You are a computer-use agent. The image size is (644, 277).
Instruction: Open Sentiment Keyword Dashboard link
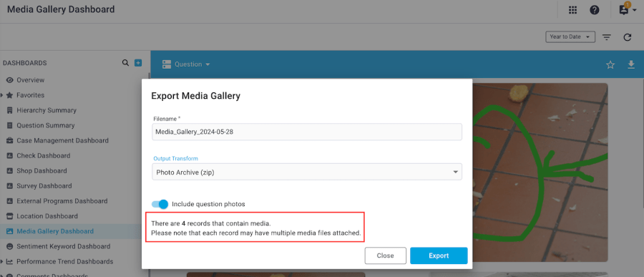(x=63, y=246)
